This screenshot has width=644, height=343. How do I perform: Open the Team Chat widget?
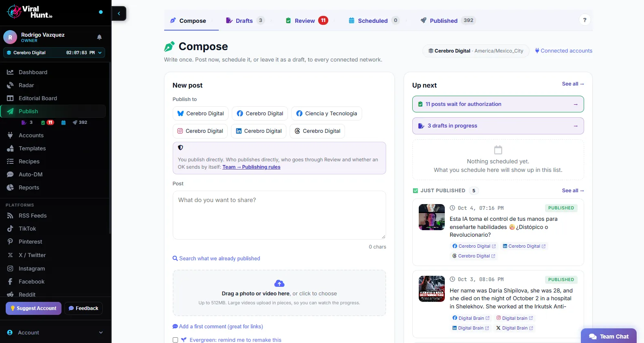coord(609,336)
